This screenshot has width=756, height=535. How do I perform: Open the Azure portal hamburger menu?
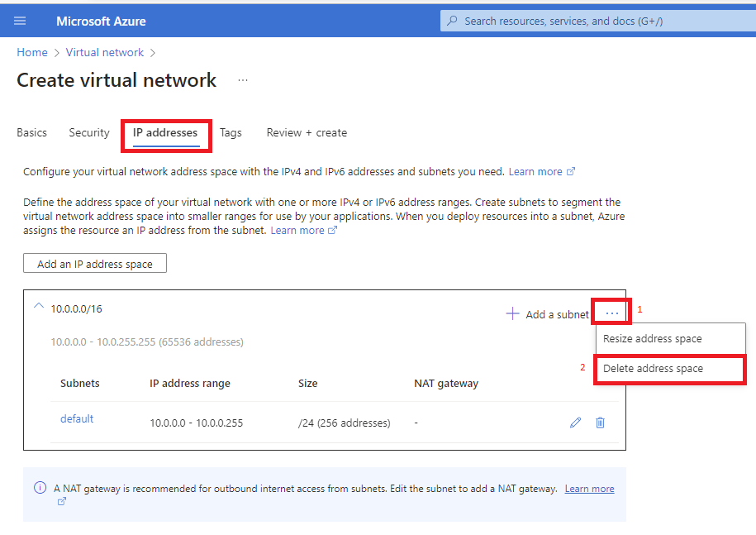[x=20, y=20]
